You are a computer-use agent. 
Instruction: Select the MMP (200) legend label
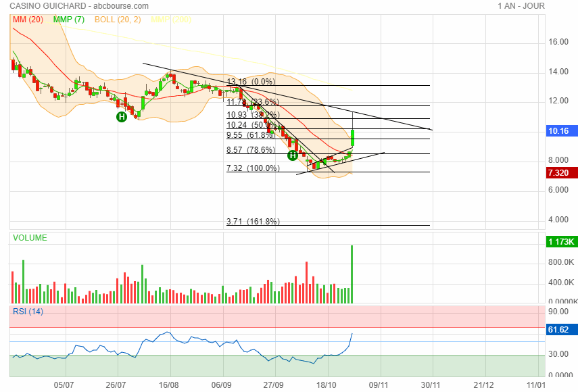[171, 20]
